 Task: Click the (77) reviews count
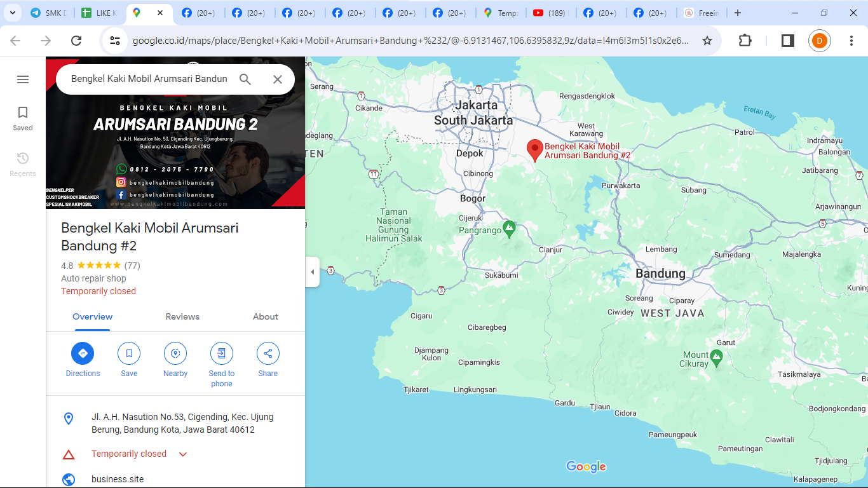tap(132, 266)
